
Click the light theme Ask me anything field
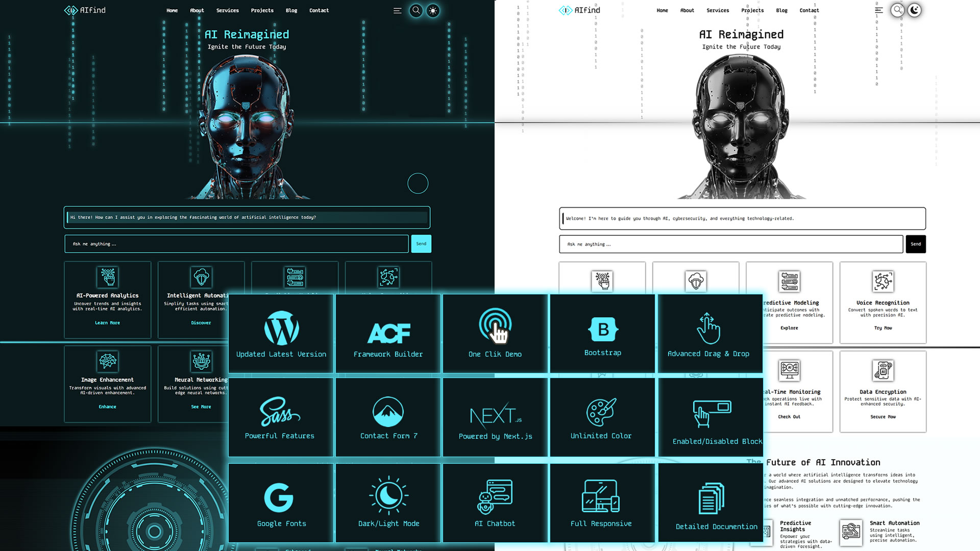point(731,244)
